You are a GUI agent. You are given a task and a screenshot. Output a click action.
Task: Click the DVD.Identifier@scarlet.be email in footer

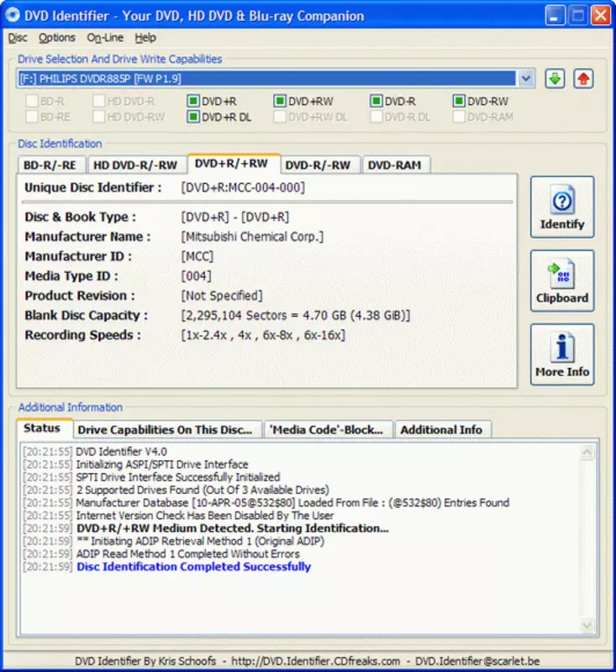[x=477, y=661]
